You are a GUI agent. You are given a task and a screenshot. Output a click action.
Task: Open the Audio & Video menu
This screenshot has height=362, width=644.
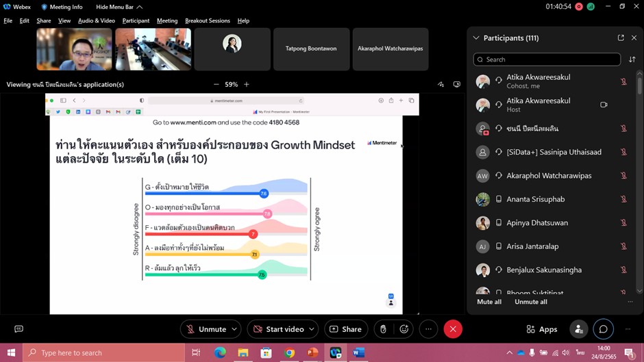pyautogui.click(x=96, y=21)
